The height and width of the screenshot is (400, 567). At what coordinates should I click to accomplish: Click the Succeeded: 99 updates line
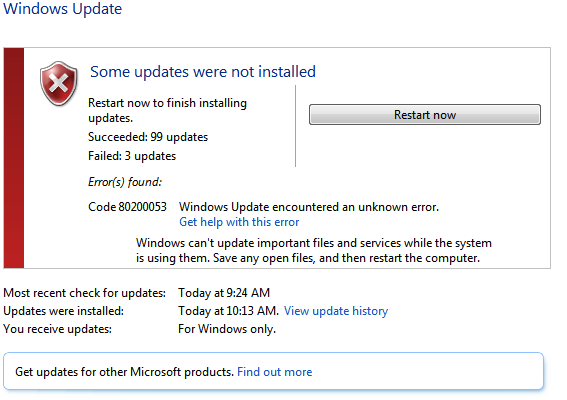click(x=148, y=137)
